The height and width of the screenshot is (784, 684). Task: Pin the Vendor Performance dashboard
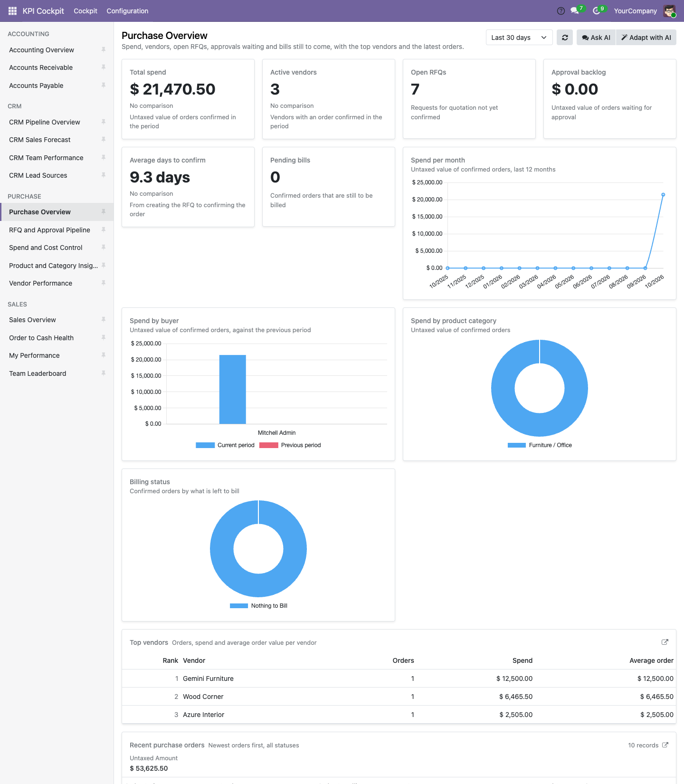pos(104,283)
